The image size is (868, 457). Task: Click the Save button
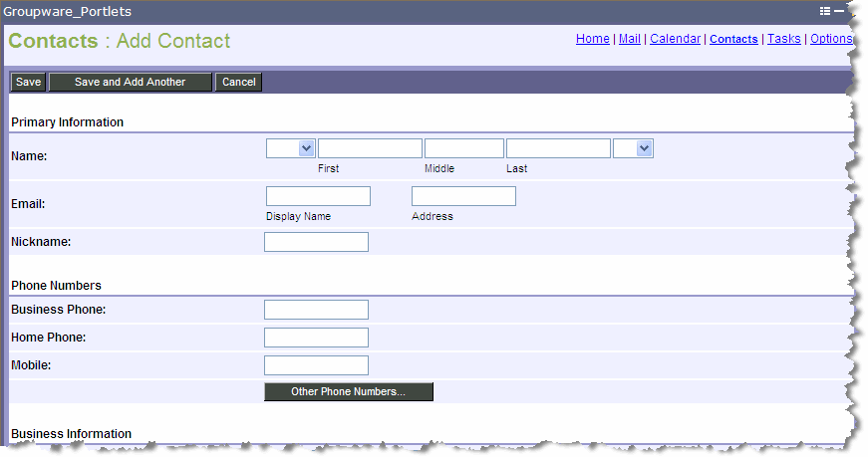point(28,82)
